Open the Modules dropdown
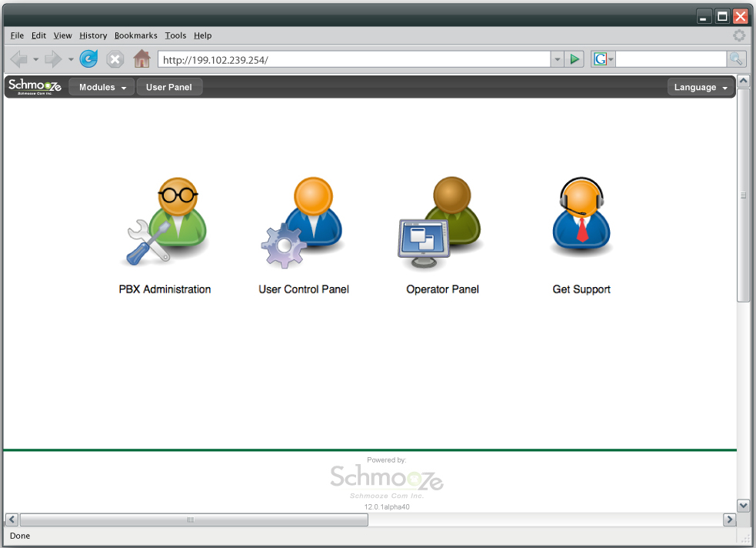Image resolution: width=756 pixels, height=548 pixels. click(x=101, y=86)
